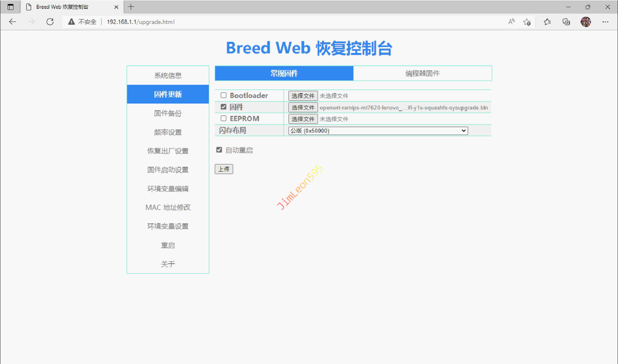Open the tab actions icon at top-left
Screen dimensions: 618x364
[x=10, y=7]
